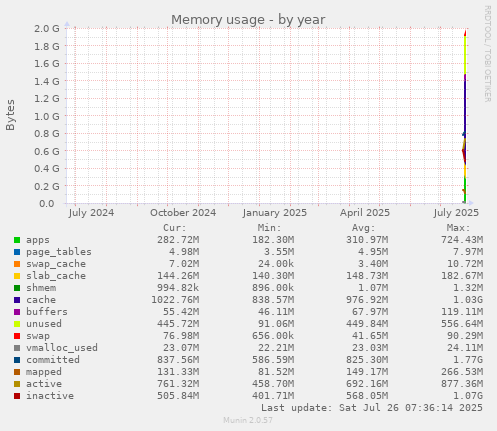Click the 'cache' legend label

[41, 300]
